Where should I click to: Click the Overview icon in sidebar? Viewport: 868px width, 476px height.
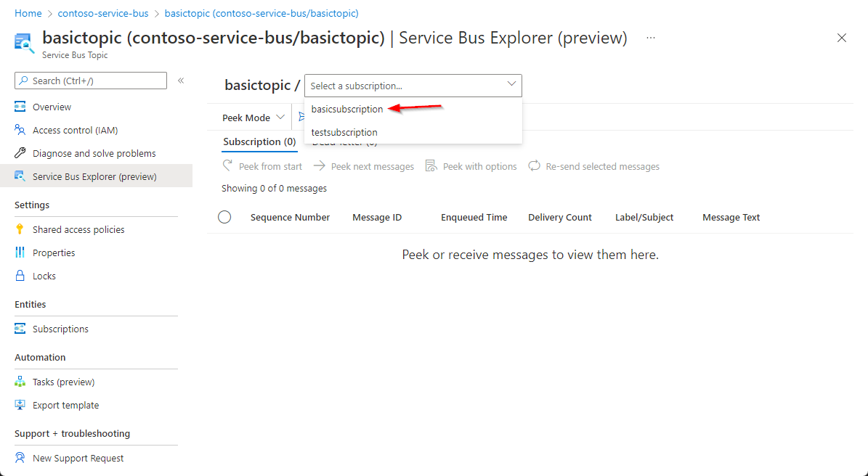(20, 107)
